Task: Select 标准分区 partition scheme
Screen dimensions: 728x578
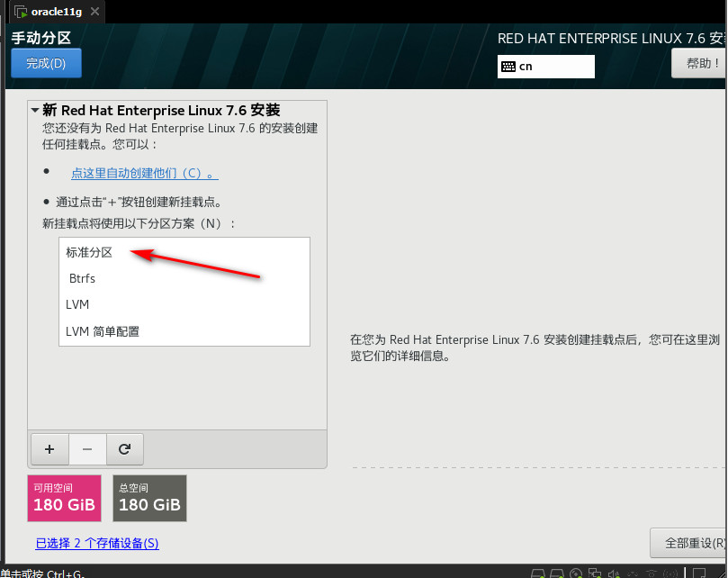Action: (88, 253)
